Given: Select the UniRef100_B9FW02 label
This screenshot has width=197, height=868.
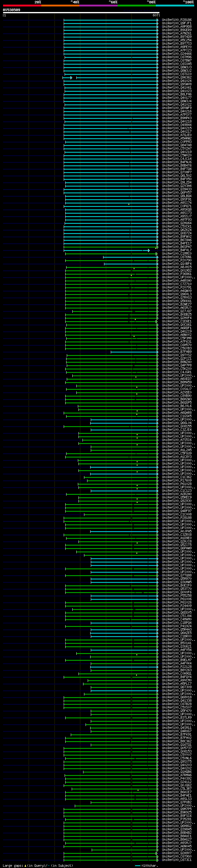Looking at the screenshot, I should [177, 236].
